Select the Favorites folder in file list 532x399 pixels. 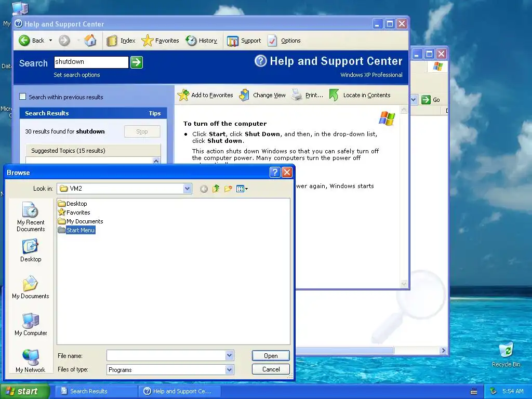[74, 212]
